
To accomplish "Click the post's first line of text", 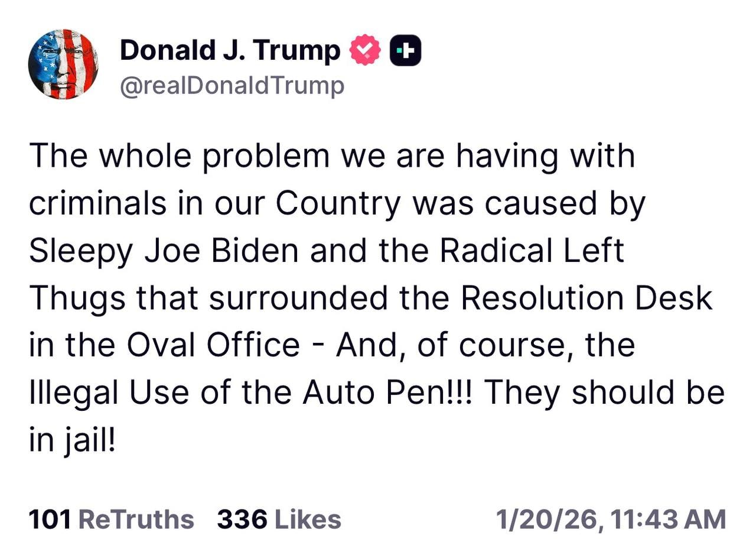I will click(x=331, y=157).
